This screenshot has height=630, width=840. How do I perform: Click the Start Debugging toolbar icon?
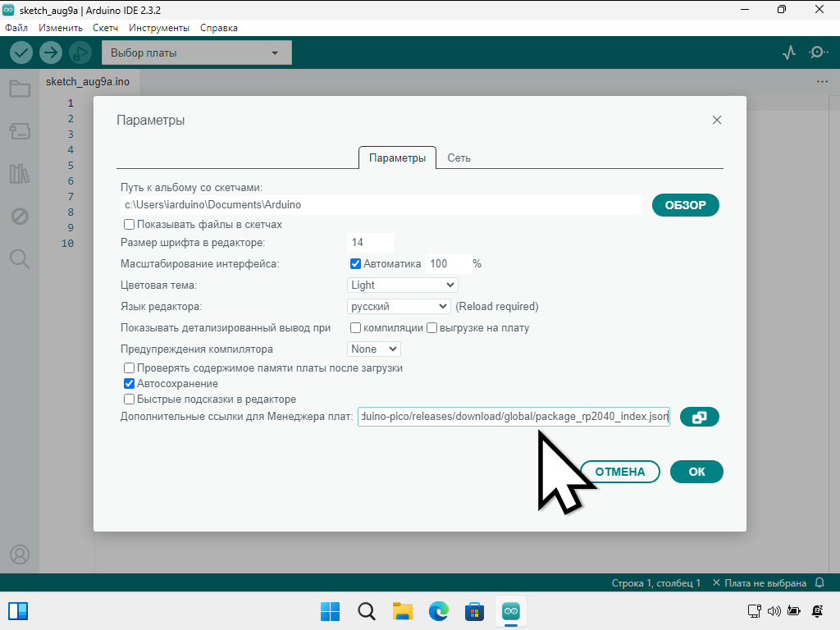coord(80,52)
